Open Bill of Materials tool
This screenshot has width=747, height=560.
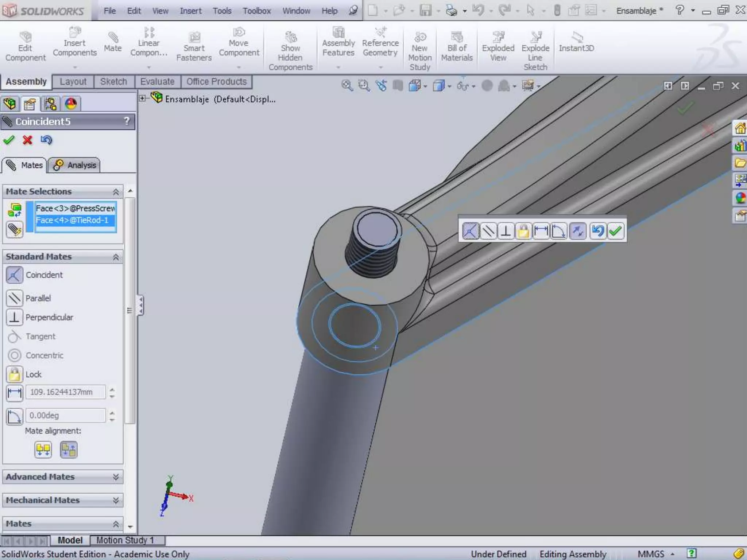(x=457, y=47)
